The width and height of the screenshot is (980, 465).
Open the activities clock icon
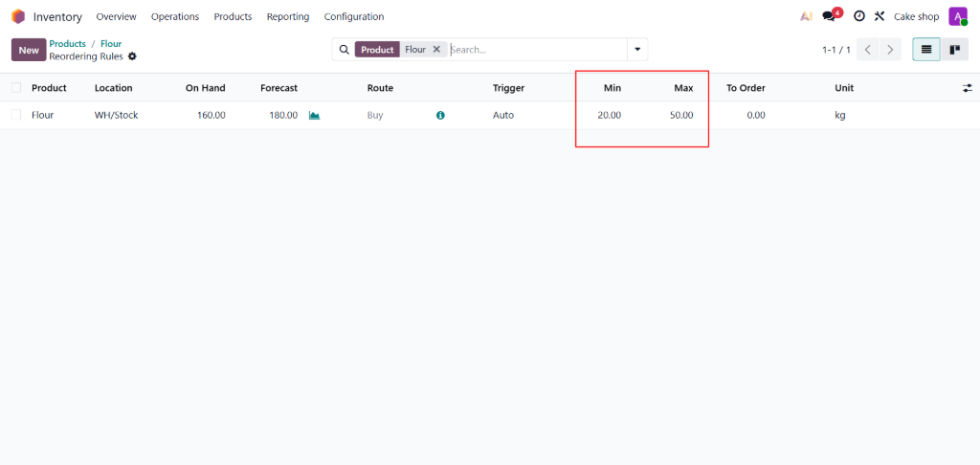[x=858, y=16]
